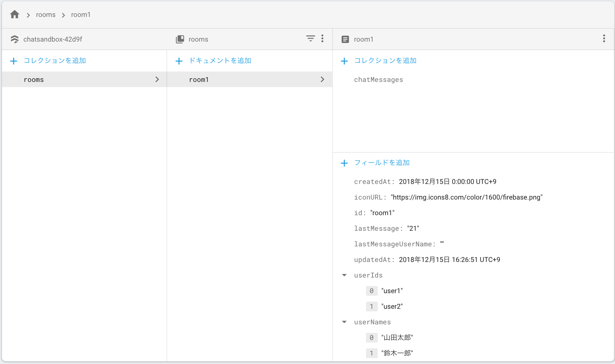The width and height of the screenshot is (615, 364).
Task: Click コレクションを追加 in the left panel
Action: [x=55, y=60]
